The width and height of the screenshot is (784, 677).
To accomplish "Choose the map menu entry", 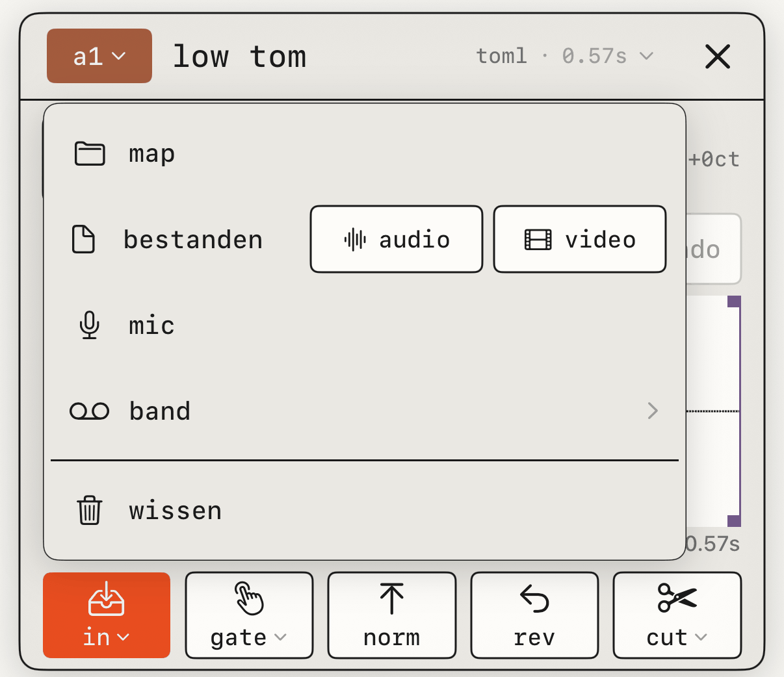I will pos(365,154).
